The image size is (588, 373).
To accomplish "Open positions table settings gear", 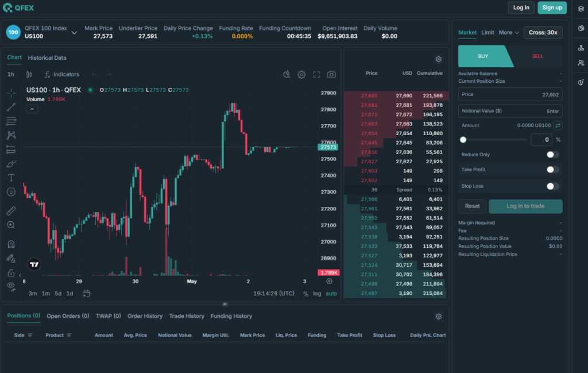I will tap(438, 317).
